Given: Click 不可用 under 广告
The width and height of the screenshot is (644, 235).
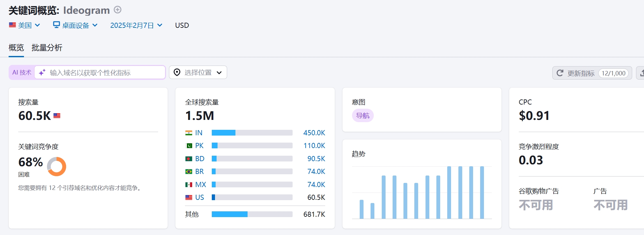Looking at the screenshot, I should 610,205.
